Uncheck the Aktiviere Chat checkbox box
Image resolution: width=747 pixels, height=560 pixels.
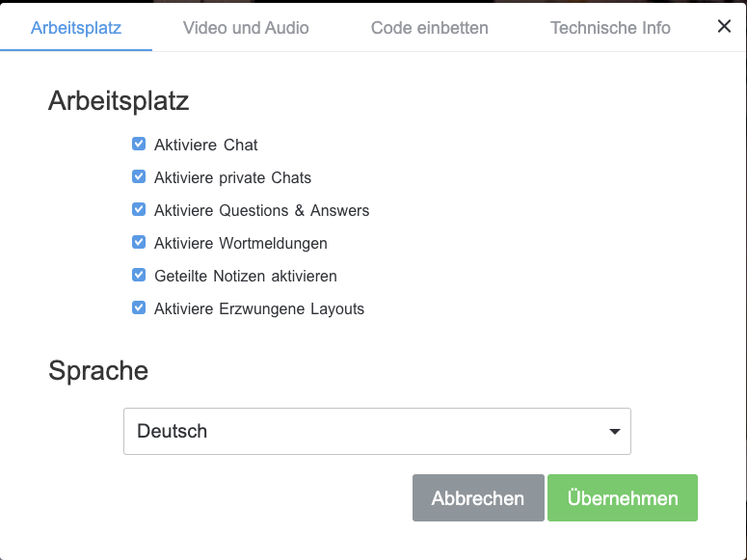coord(139,144)
